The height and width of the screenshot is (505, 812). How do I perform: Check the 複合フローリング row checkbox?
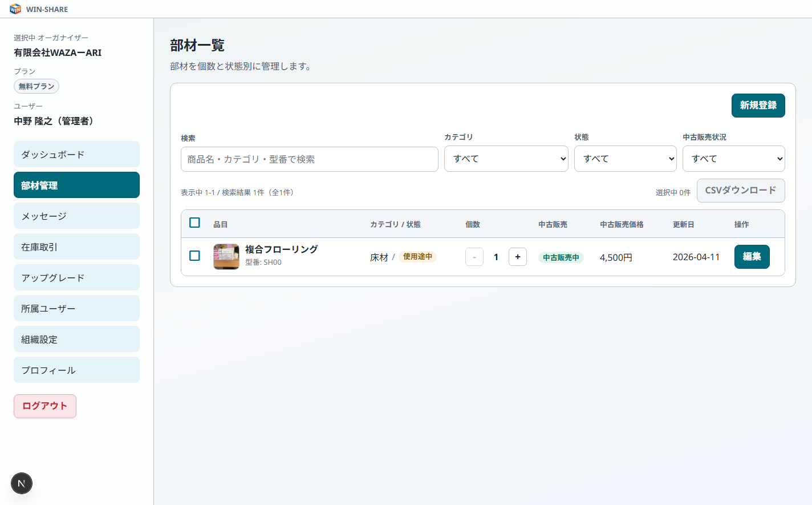(194, 256)
